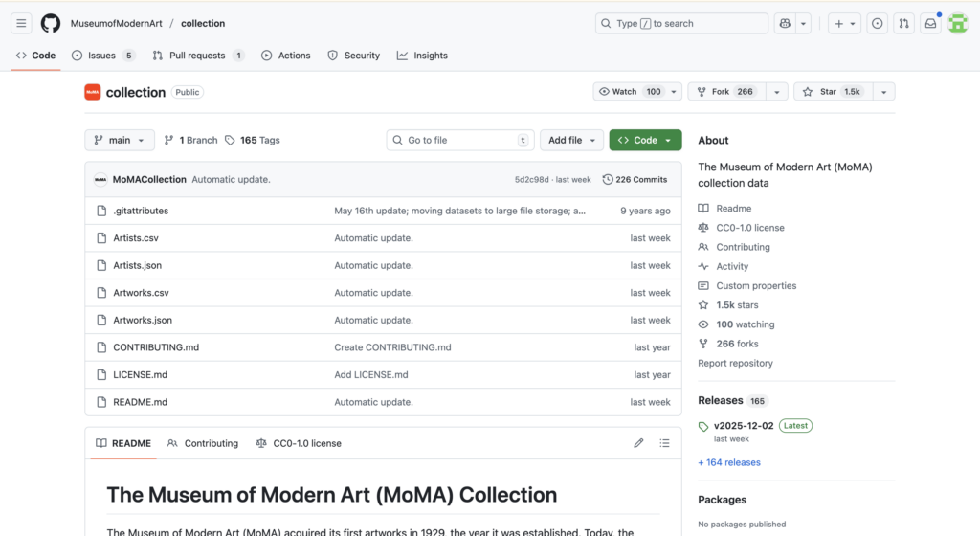
Task: Open the notifications inbox icon
Action: pos(929,23)
